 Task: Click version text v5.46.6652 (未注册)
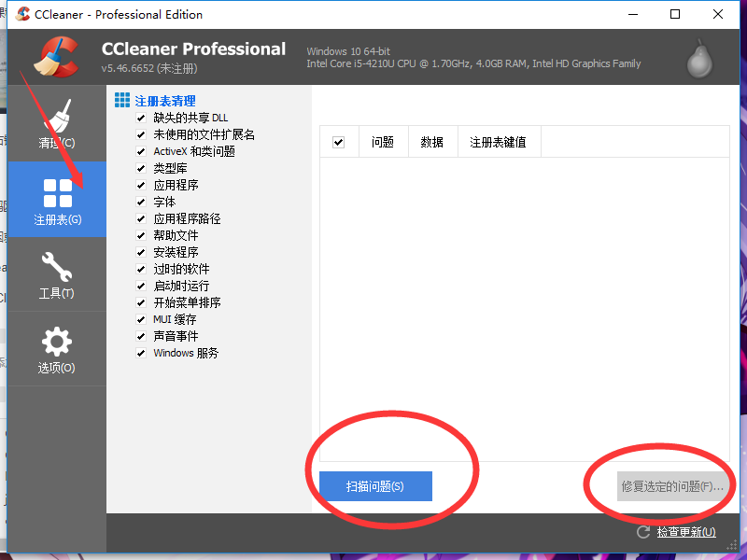click(149, 68)
